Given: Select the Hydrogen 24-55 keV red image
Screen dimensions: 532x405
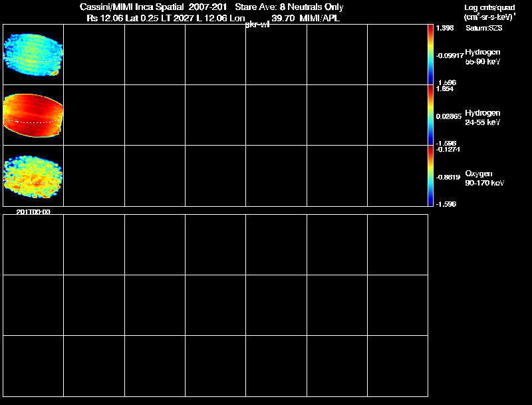Looking at the screenshot, I should [x=33, y=115].
